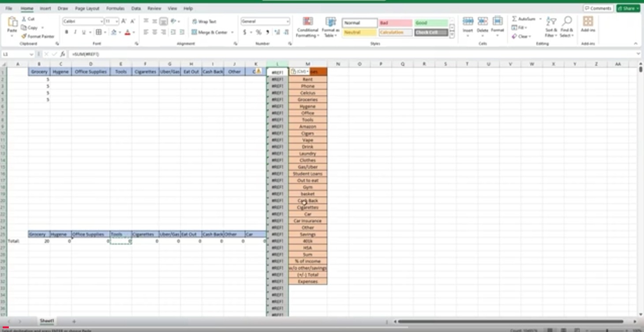Activate the Format Painter brush
This screenshot has height=332, width=644.
pos(24,36)
